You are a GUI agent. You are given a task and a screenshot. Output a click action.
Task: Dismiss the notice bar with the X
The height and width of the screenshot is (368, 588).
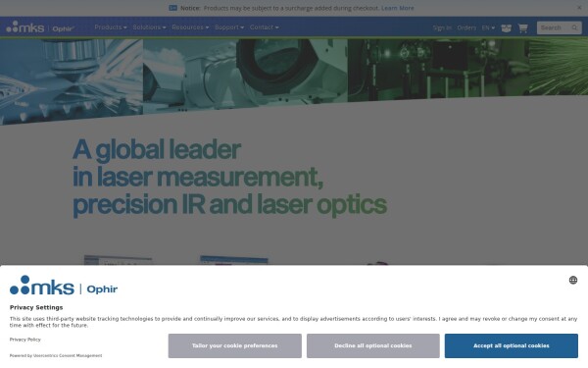(579, 8)
